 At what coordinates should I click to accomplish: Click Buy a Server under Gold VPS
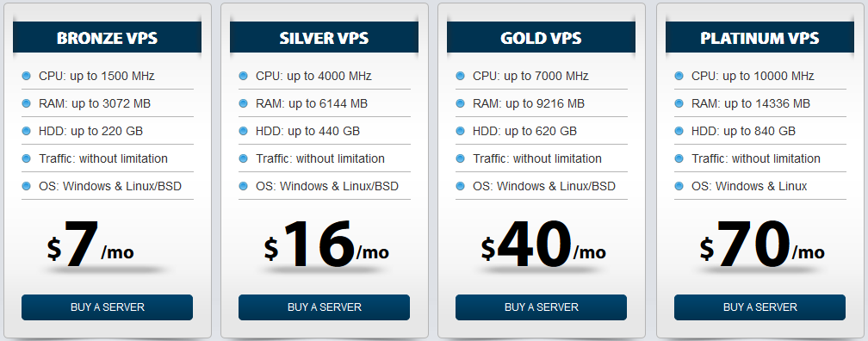click(x=541, y=307)
